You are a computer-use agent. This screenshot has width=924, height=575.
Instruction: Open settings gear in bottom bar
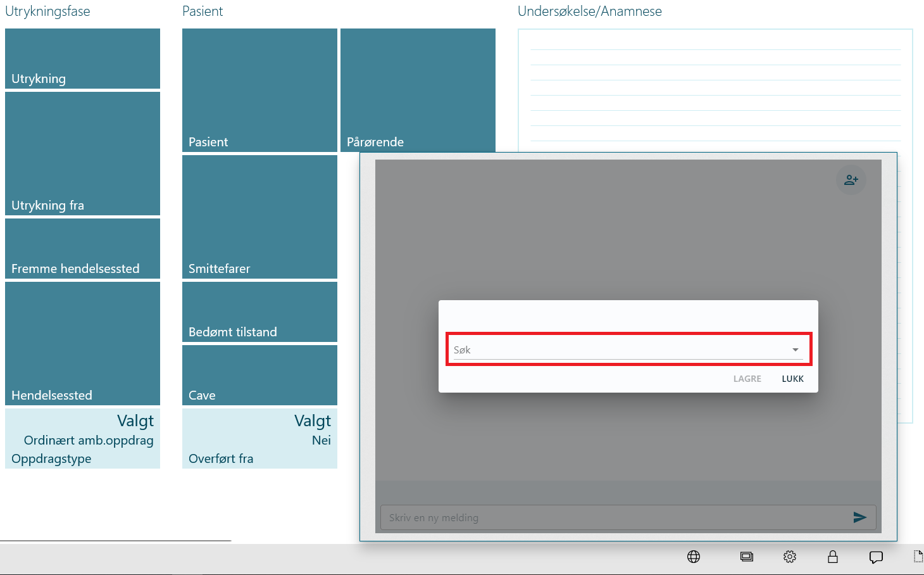click(790, 557)
